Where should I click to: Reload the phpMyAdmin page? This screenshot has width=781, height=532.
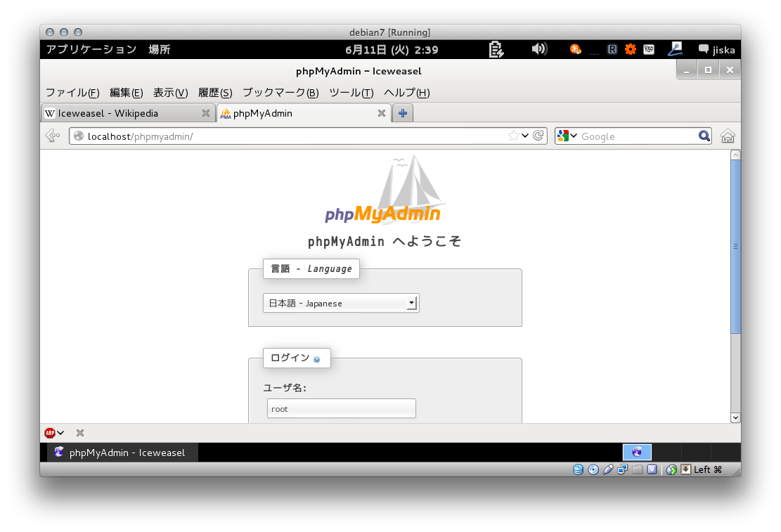tap(538, 136)
